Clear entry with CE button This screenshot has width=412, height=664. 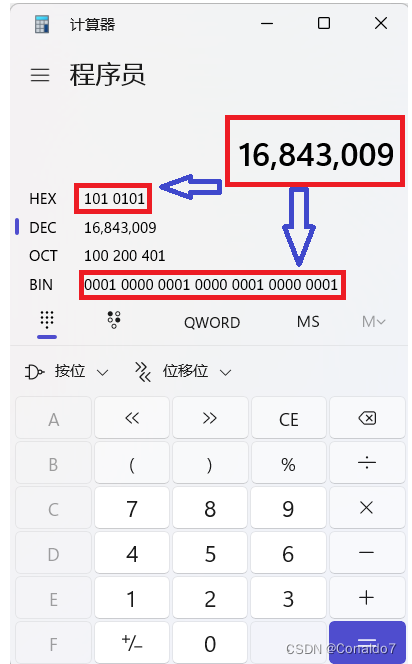(x=289, y=418)
